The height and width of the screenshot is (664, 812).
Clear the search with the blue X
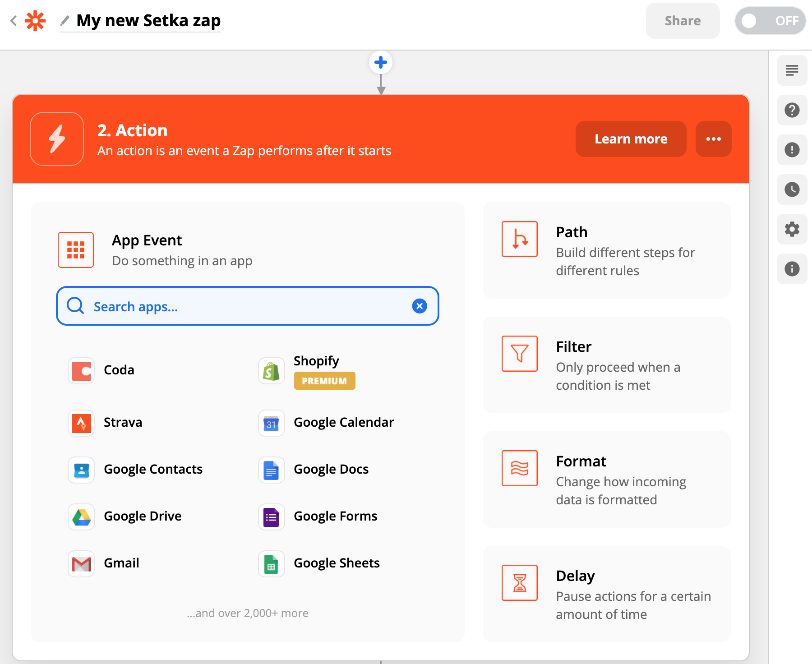click(420, 306)
